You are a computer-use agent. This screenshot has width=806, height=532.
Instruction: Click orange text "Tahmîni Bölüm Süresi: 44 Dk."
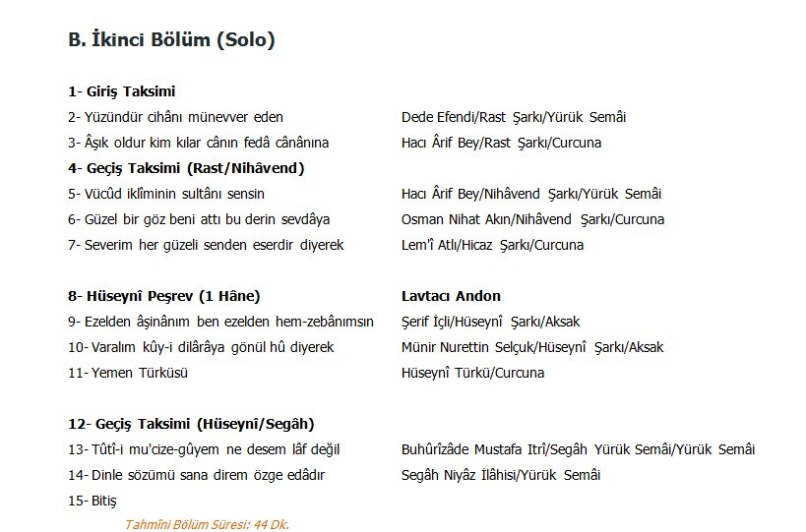(207, 524)
